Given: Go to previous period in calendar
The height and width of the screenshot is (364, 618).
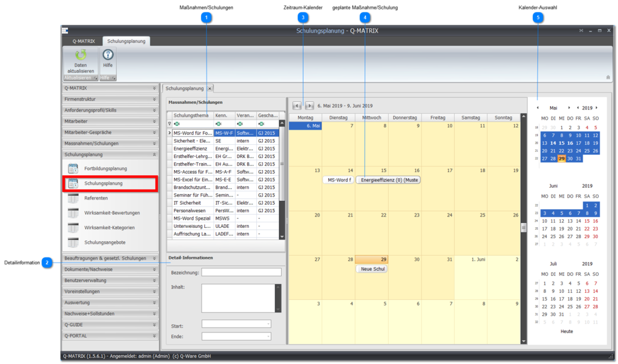Looking at the screenshot, I should point(297,106).
